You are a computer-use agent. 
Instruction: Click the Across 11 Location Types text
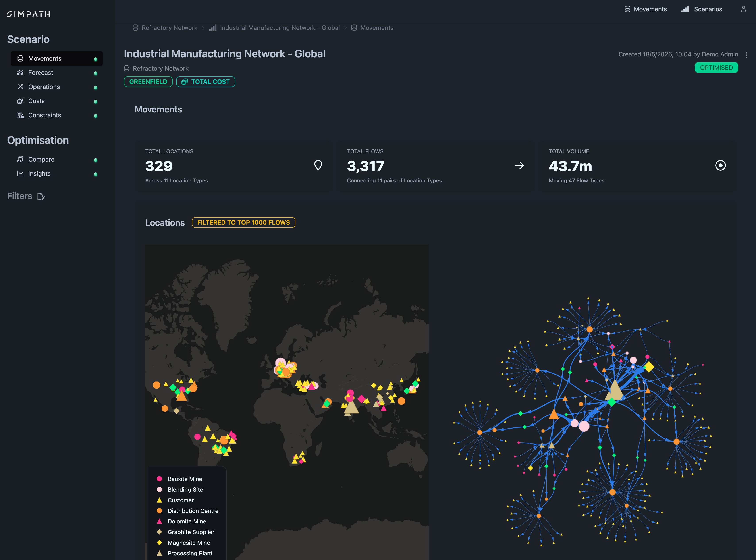click(177, 181)
